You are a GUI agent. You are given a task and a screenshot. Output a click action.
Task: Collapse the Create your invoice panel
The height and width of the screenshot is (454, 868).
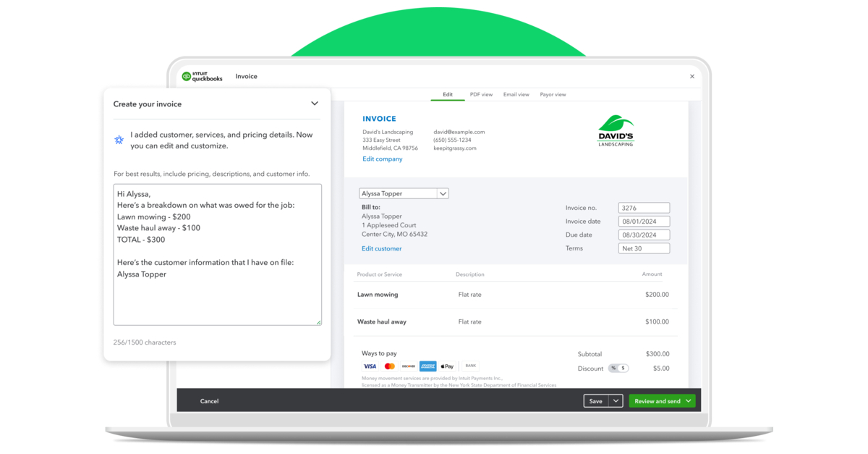[315, 103]
